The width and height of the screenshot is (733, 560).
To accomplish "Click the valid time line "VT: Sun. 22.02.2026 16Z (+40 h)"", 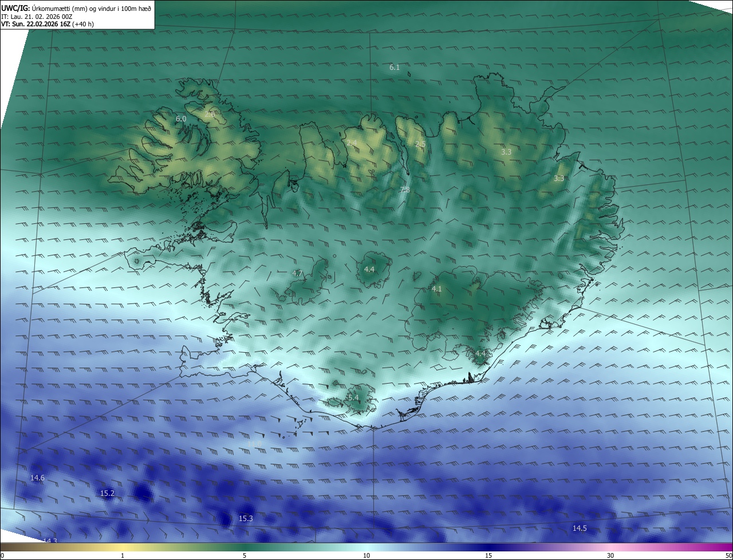I will pos(47,25).
